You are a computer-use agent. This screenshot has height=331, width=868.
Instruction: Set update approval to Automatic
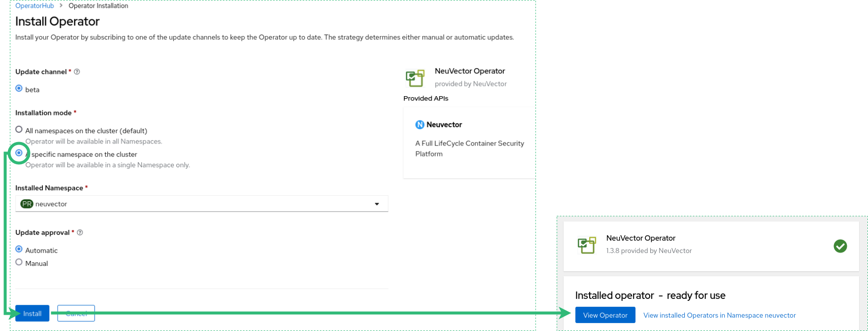click(19, 250)
